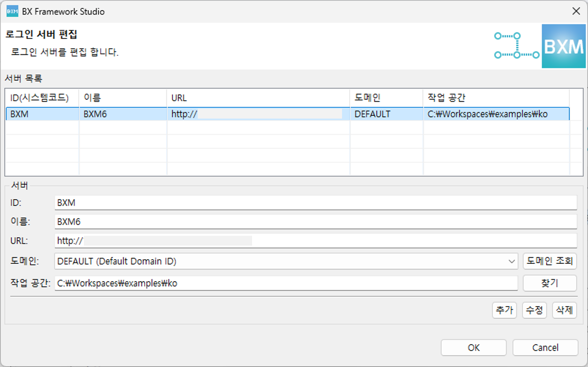Click the DEFAULT domain combo box

point(281,262)
